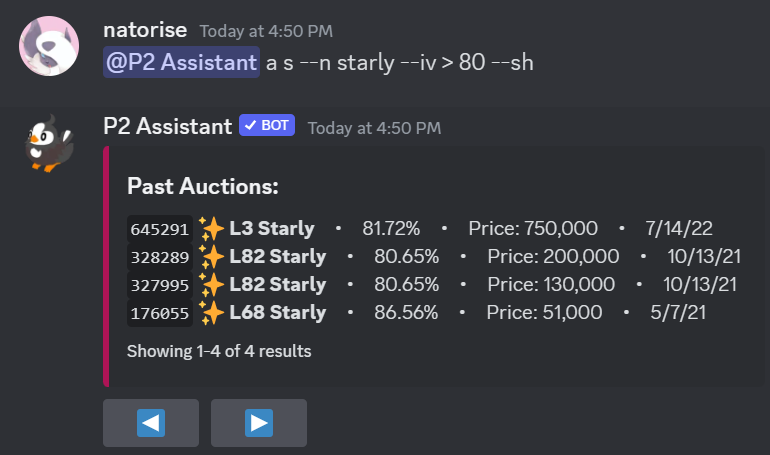This screenshot has width=770, height=455.
Task: Click sparkles emoji on 130,000 price row
Action: pos(211,285)
